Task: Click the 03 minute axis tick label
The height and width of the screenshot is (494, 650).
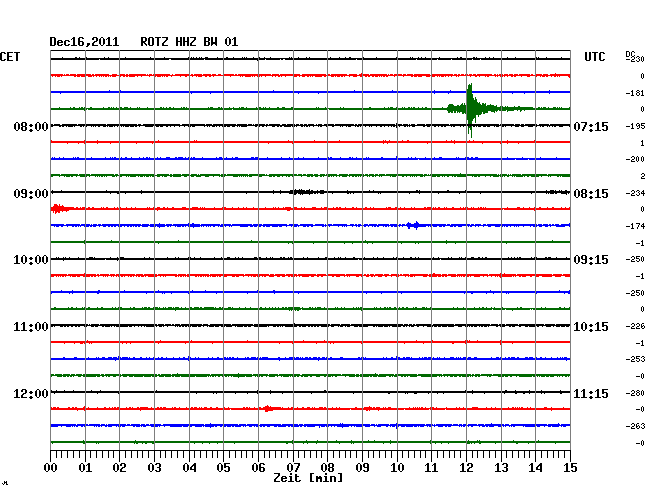Action: point(154,468)
